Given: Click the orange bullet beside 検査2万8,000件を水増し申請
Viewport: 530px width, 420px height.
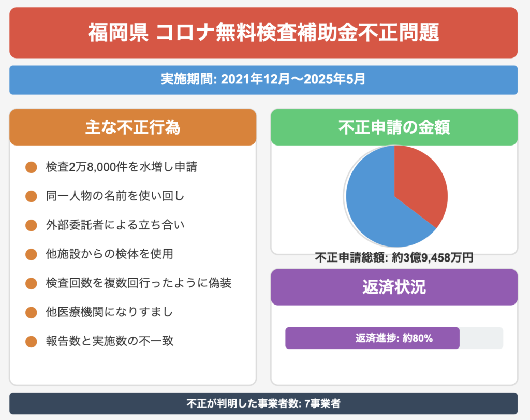Looking at the screenshot, I should coord(31,167).
